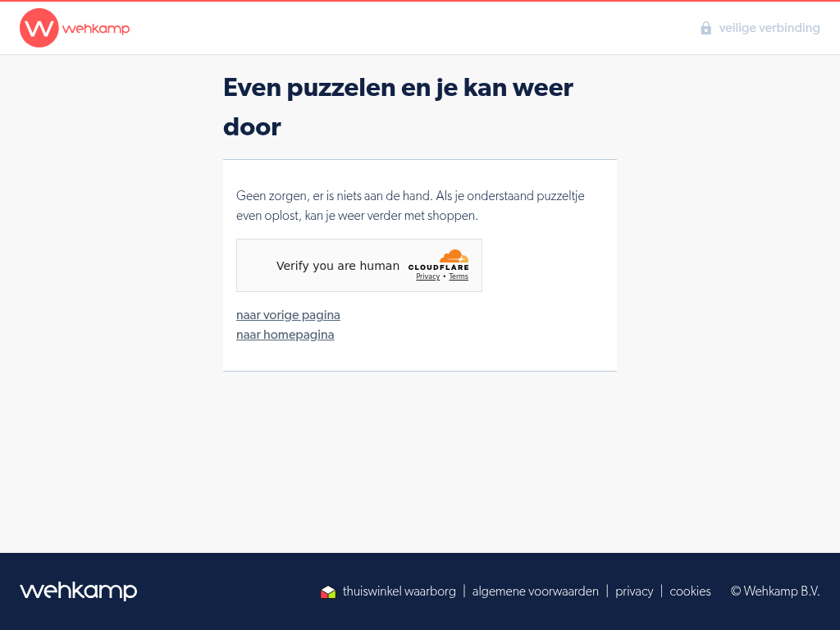The width and height of the screenshot is (840, 630).
Task: Click the padlock secure connection icon
Action: click(705, 28)
